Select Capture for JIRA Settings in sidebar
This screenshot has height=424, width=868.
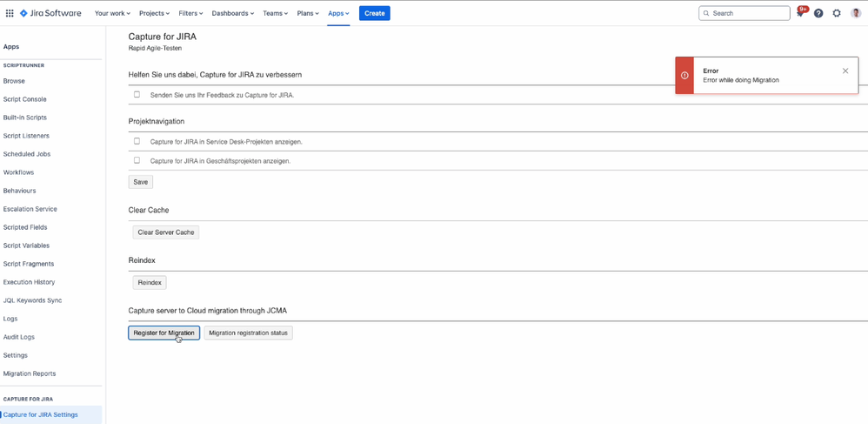point(51,414)
